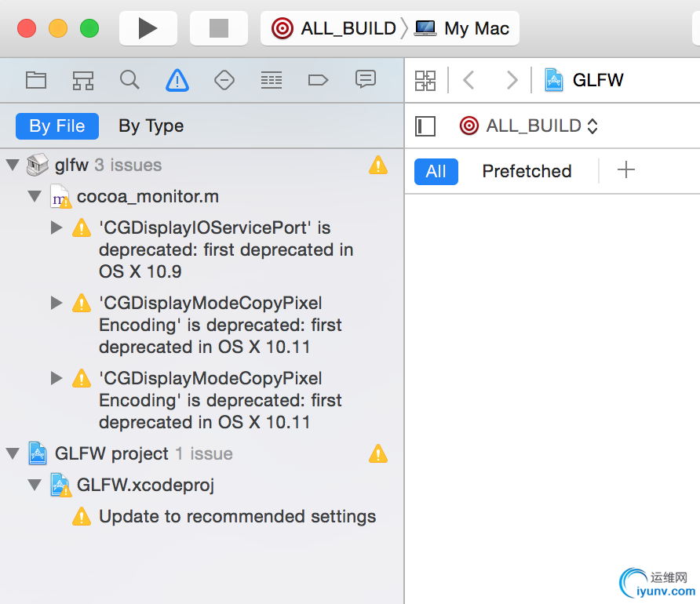Screen dimensions: 700x604
Task: Open the Project navigator folder icon
Action: (36, 79)
